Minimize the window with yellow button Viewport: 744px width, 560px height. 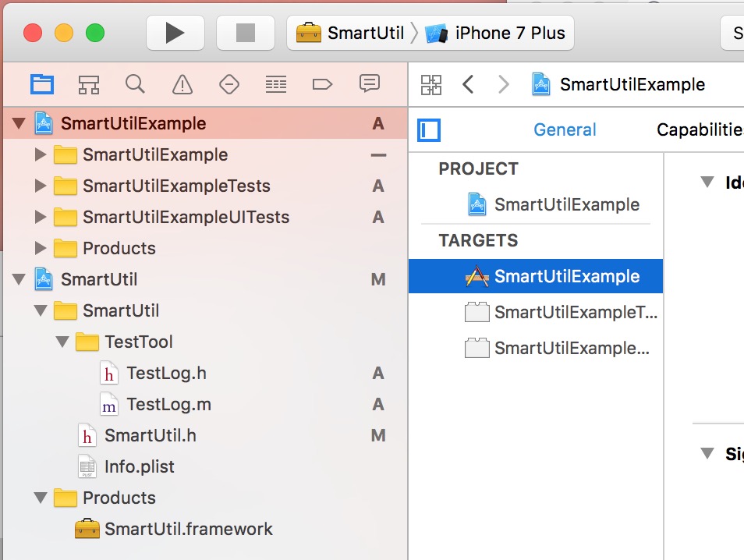click(x=64, y=33)
